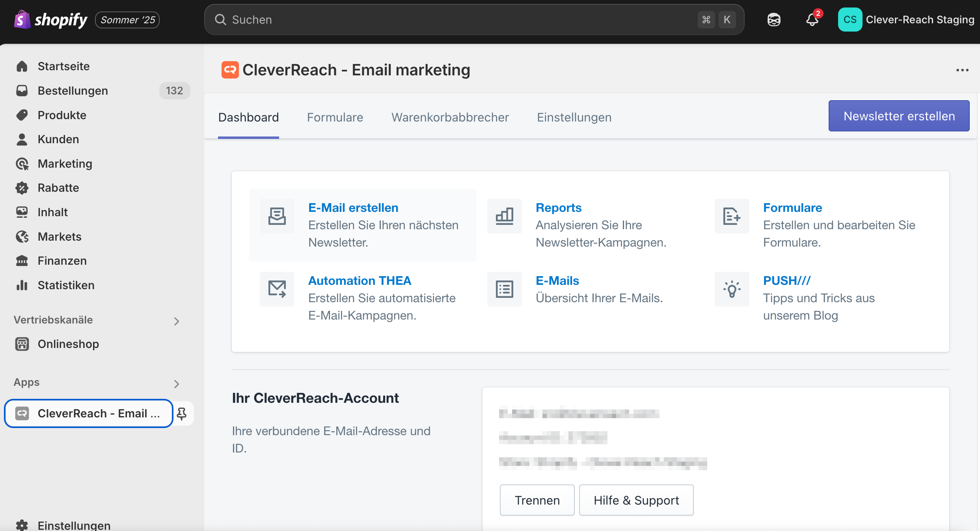This screenshot has width=980, height=531.
Task: Open Startseite in the sidebar
Action: [64, 66]
